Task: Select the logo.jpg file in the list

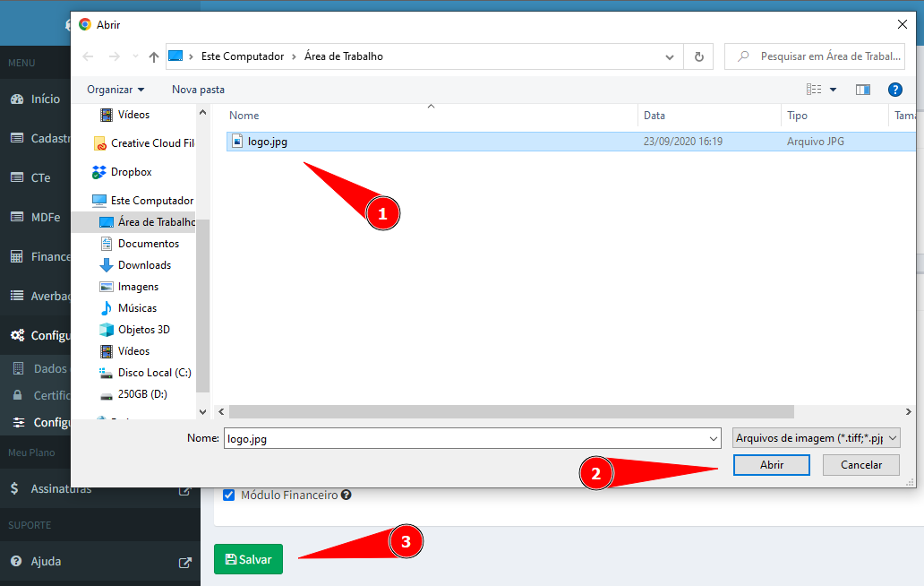Action: tap(268, 142)
